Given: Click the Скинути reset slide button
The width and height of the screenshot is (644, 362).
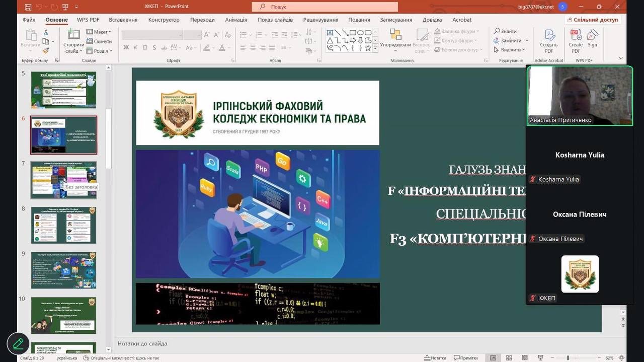Looking at the screenshot, I should pos(99,41).
